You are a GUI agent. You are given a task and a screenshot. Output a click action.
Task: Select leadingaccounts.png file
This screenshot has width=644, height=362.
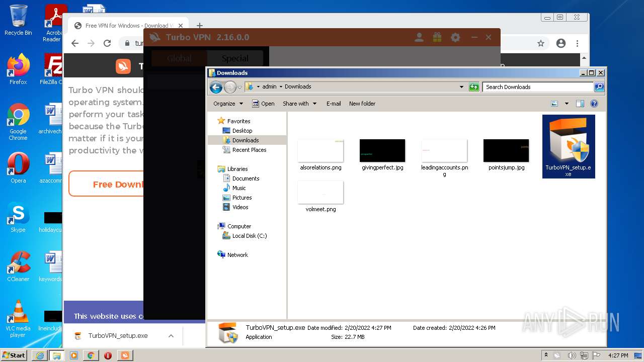pyautogui.click(x=444, y=158)
